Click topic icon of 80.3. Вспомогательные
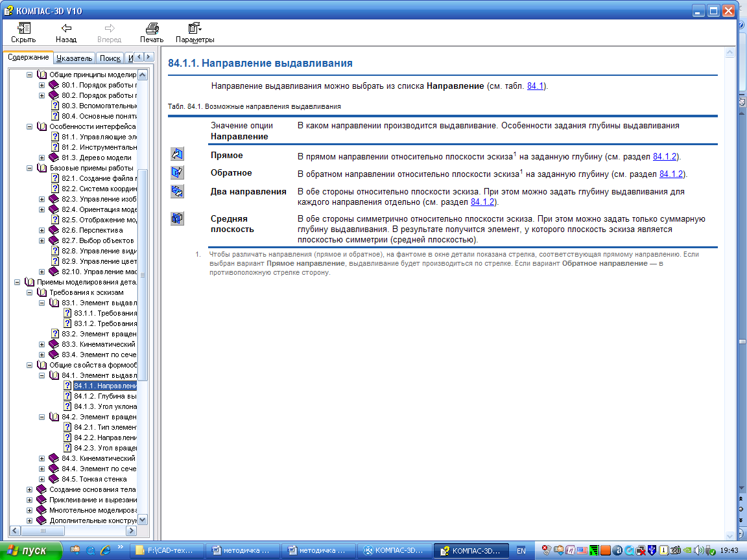747x560 pixels. click(x=55, y=106)
